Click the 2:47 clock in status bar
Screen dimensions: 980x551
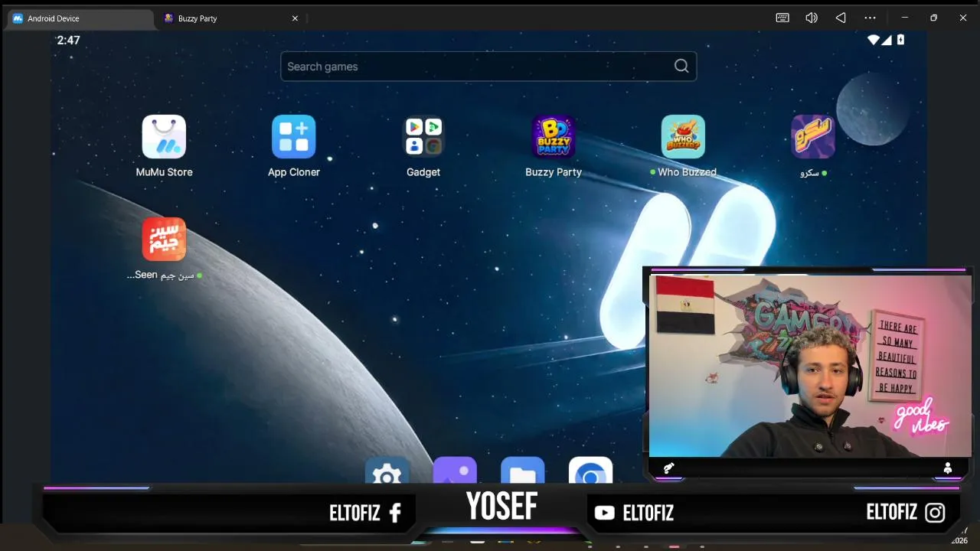click(x=68, y=40)
